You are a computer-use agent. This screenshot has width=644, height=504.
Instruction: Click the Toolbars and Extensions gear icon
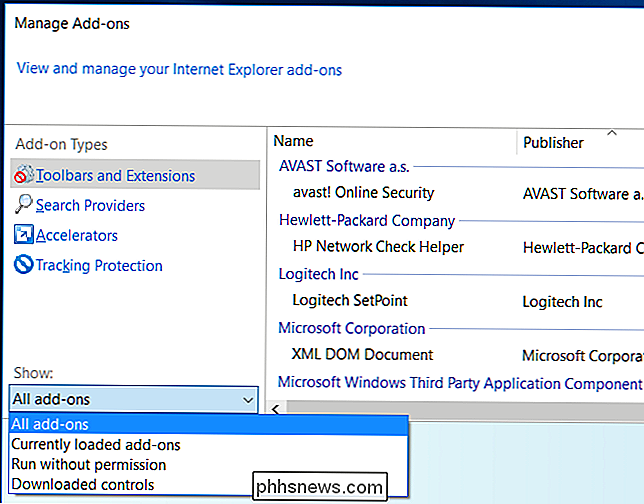pyautogui.click(x=24, y=175)
